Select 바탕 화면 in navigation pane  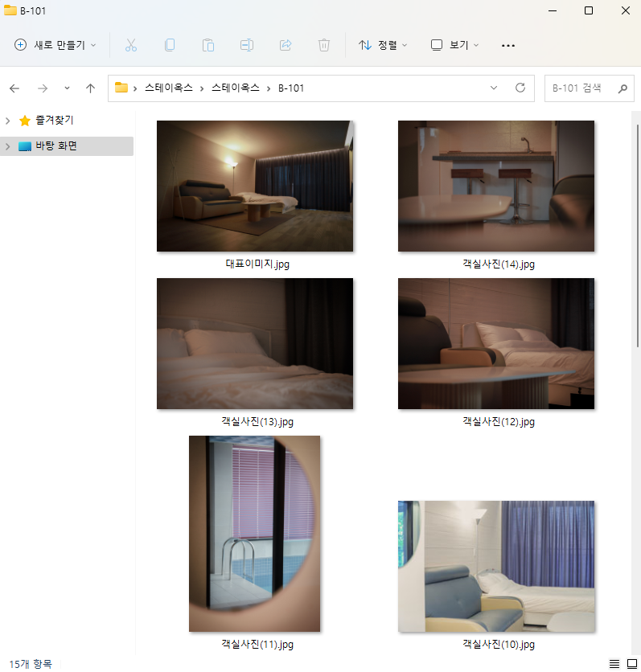pyautogui.click(x=56, y=146)
